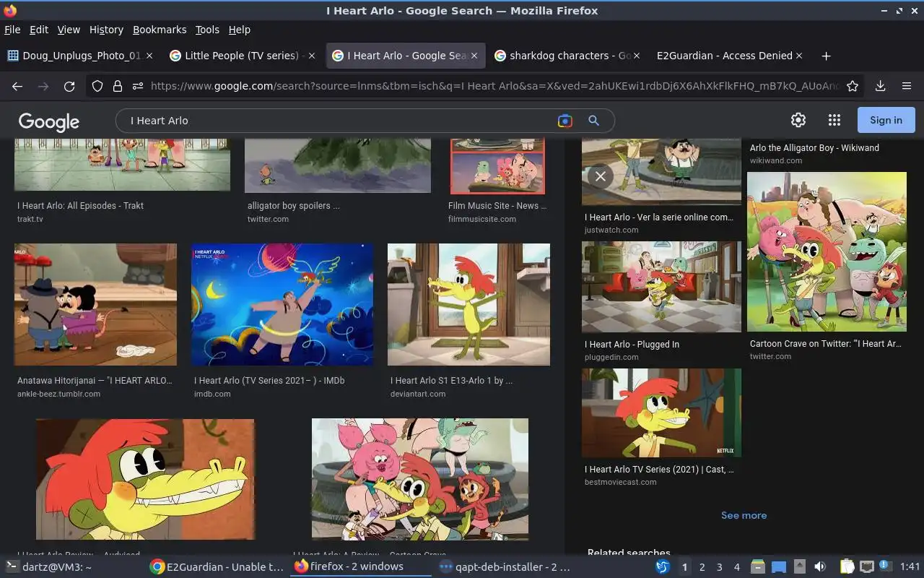Click the See more link
Screen dimensions: 924x578
(744, 515)
